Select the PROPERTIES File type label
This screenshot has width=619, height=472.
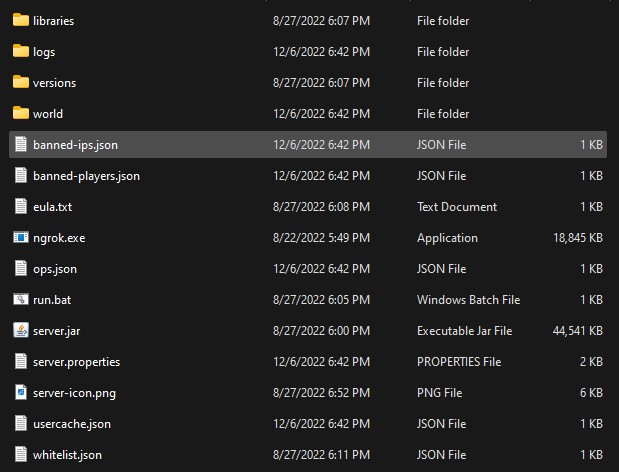pos(459,361)
